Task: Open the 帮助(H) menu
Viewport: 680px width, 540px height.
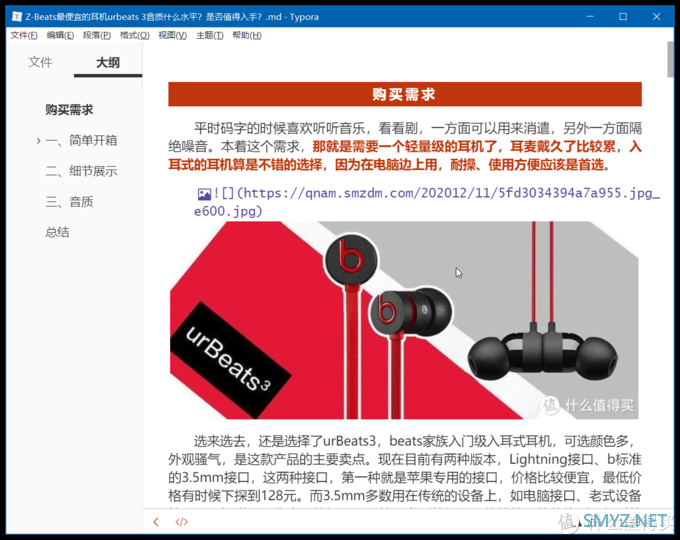Action: tap(247, 35)
